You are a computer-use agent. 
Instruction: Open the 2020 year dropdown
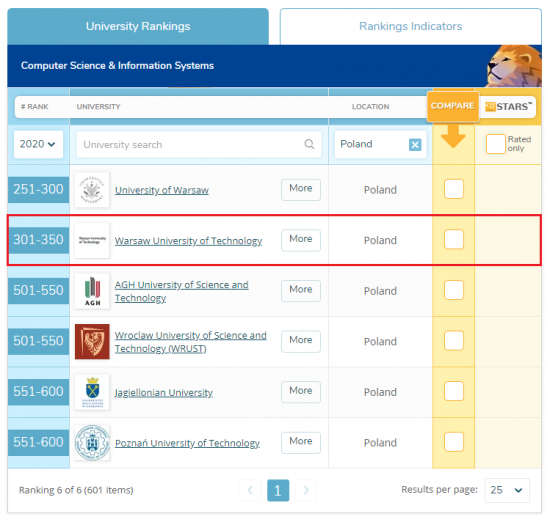(x=38, y=144)
